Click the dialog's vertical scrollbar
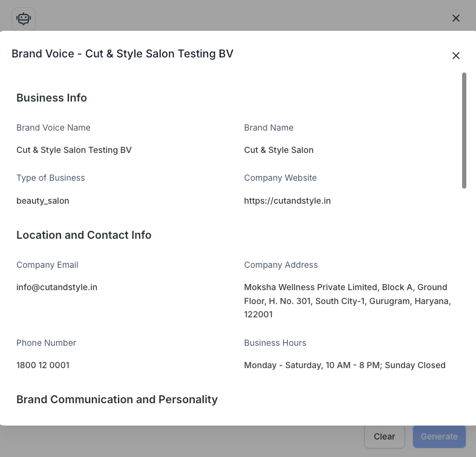Screen dimensions: 476x457 464,131
